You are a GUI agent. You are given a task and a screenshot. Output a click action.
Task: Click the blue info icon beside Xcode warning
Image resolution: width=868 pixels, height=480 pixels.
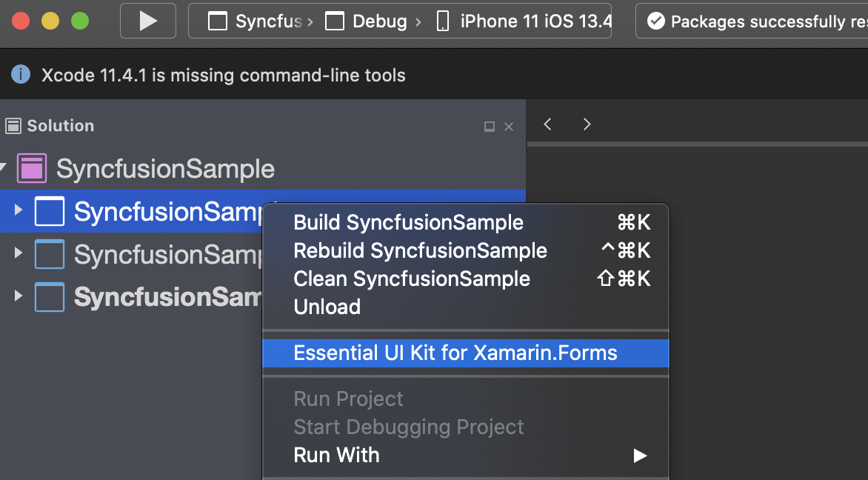pos(21,75)
